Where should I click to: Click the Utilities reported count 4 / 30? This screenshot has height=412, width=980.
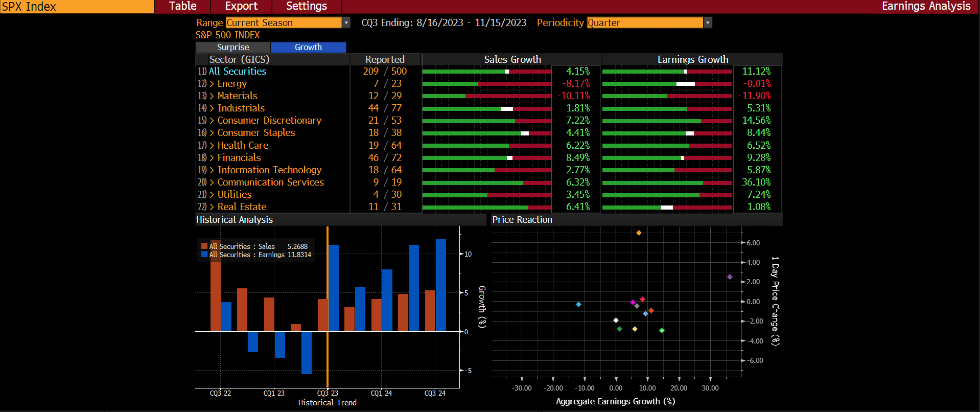(x=387, y=194)
